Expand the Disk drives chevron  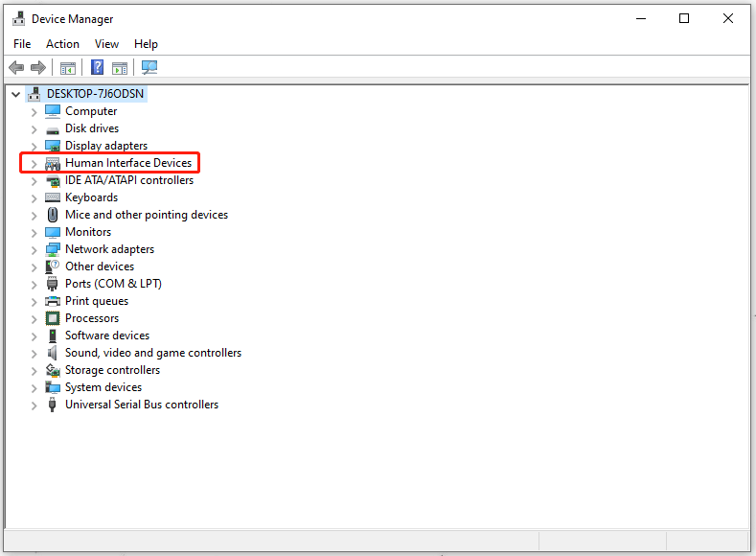pyautogui.click(x=34, y=129)
